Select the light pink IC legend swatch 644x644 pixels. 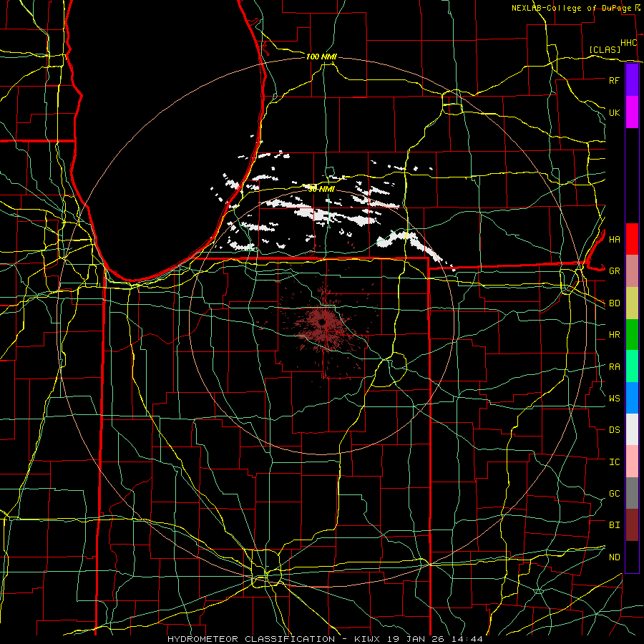coord(632,462)
